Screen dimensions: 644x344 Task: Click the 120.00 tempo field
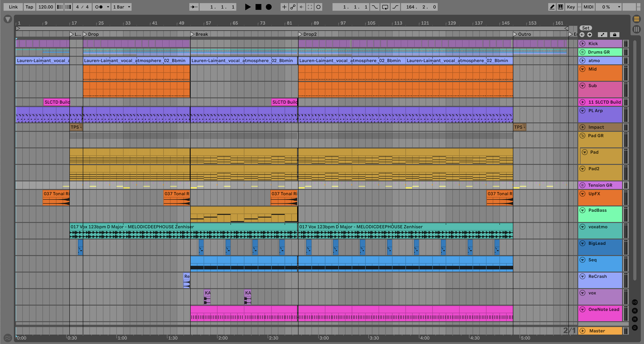(x=45, y=7)
